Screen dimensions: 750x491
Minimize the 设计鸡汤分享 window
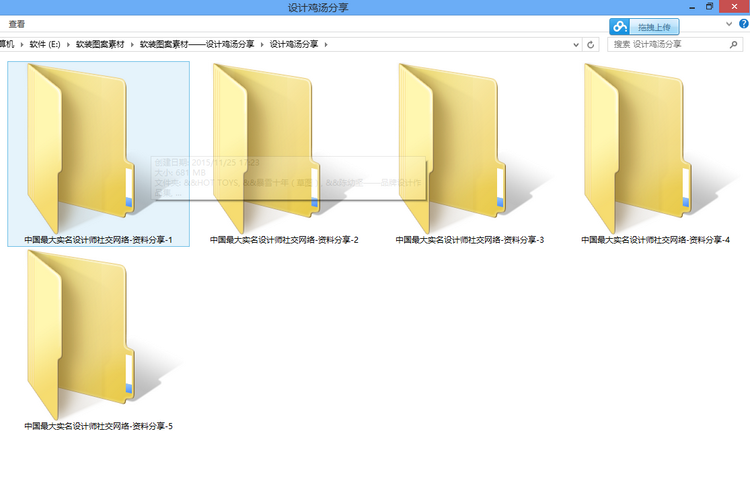pos(692,7)
